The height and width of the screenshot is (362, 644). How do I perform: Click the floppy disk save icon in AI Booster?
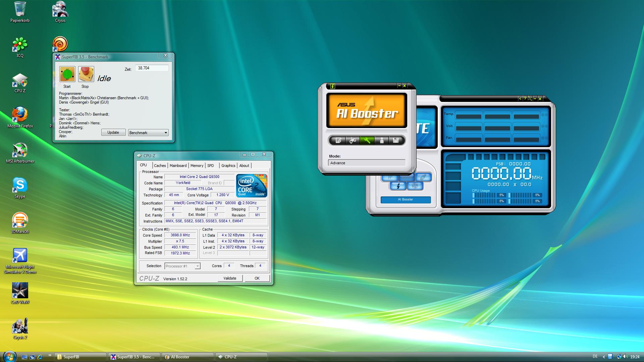396,140
